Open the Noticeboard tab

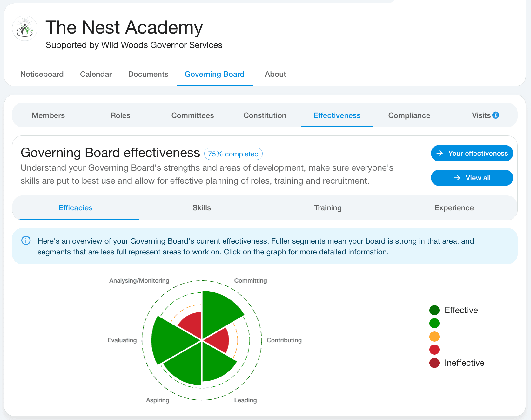pos(42,74)
